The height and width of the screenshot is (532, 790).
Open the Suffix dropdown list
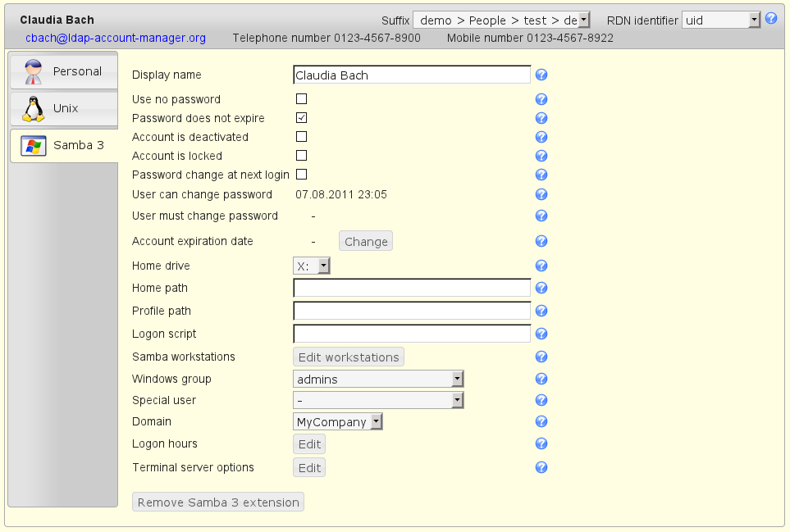coord(501,20)
